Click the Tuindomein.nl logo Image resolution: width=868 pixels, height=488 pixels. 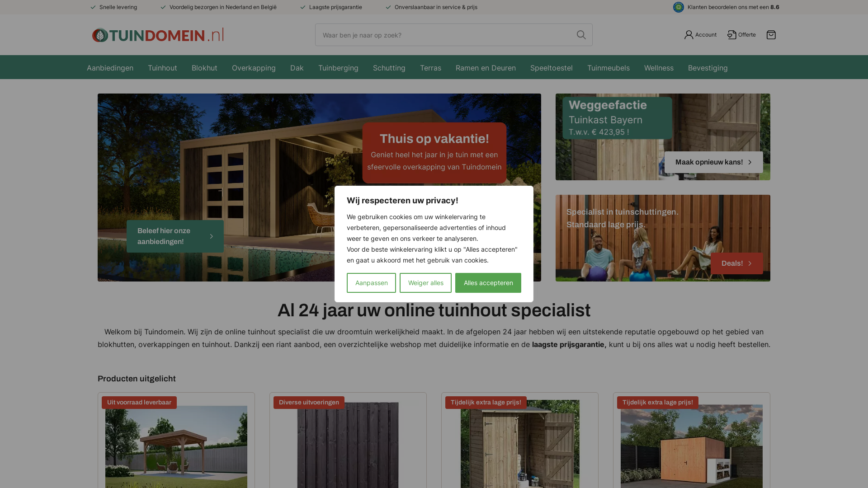click(158, 35)
